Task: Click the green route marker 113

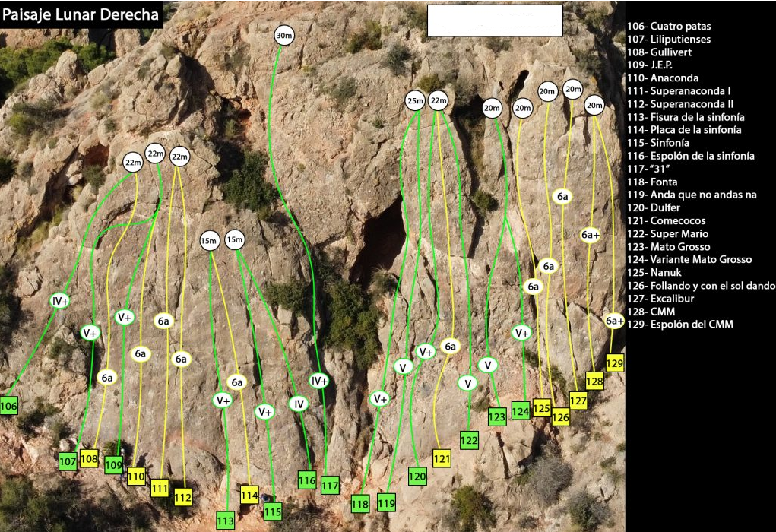Action: (x=226, y=520)
